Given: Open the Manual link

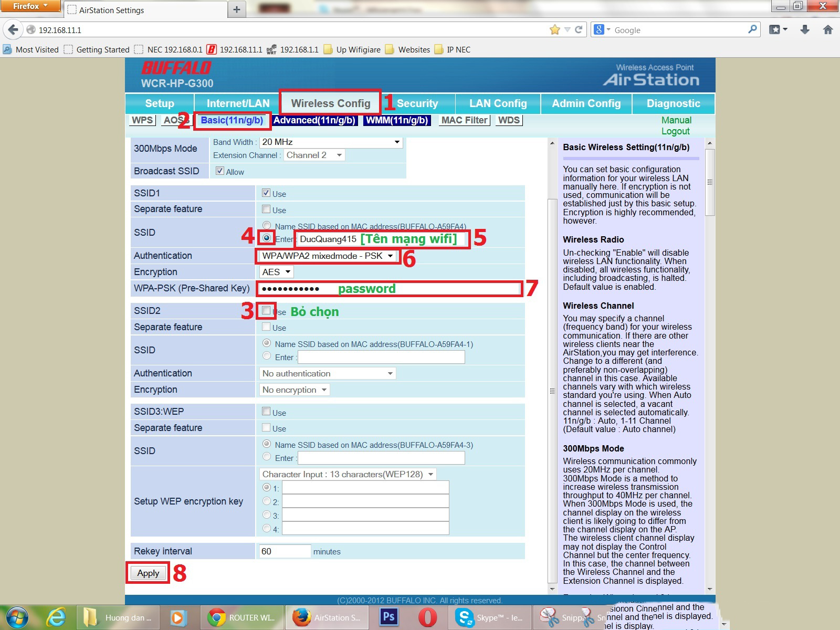Looking at the screenshot, I should (x=676, y=120).
